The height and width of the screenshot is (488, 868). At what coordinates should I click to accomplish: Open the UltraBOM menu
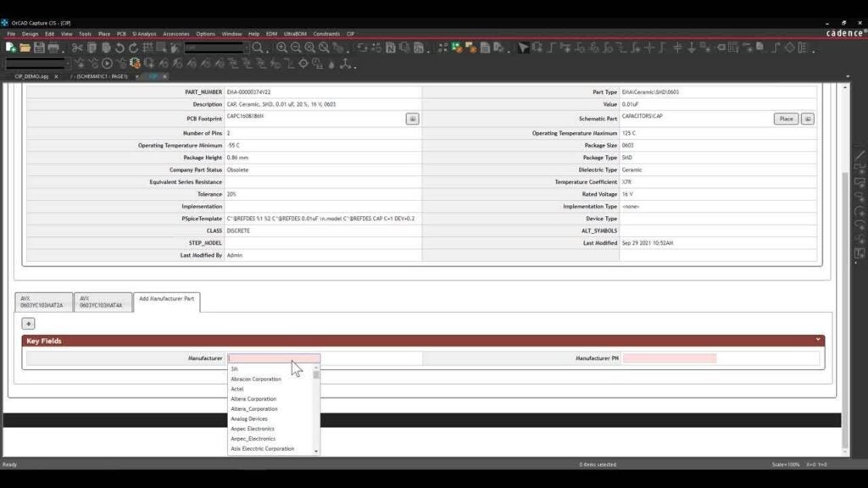click(x=295, y=34)
